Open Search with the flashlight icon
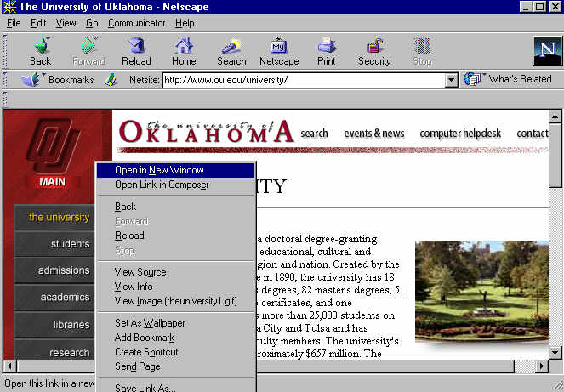 click(x=231, y=46)
